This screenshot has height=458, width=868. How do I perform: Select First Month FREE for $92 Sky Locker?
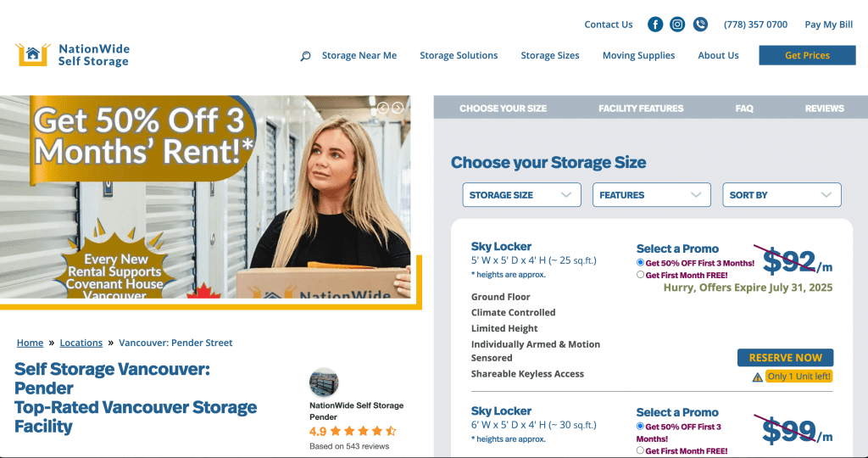641,275
